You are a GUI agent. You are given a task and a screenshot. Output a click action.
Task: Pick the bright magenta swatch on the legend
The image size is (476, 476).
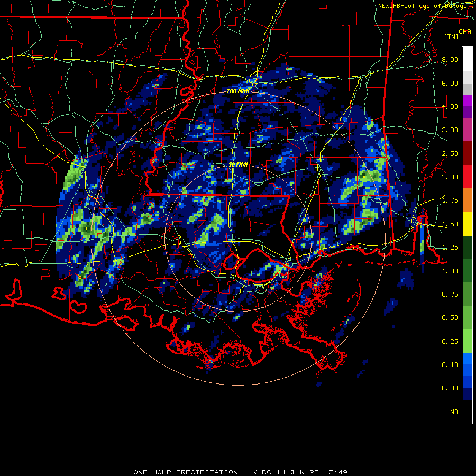[467, 100]
